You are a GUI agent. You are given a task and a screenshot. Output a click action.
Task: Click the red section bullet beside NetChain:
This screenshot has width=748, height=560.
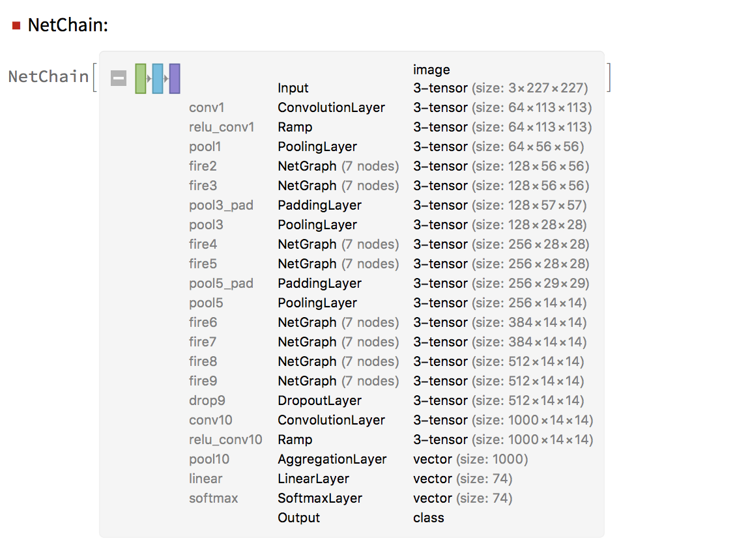coord(16,26)
